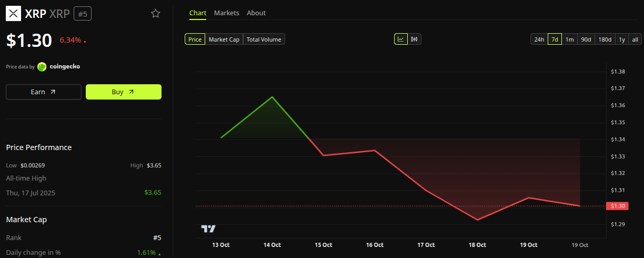Set chart range to 1y
Viewport: 644px width, 258px height.
622,39
